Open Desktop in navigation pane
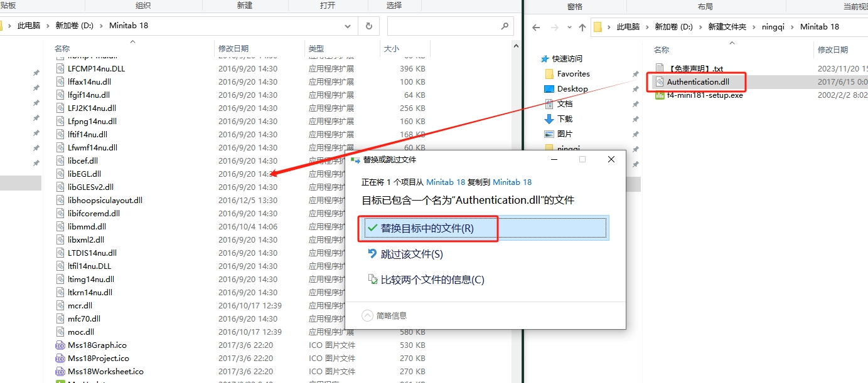868x383 pixels. click(572, 88)
